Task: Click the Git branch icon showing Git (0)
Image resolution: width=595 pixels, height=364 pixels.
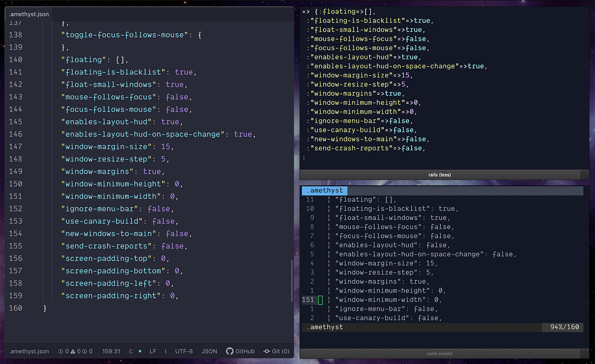Action: coord(276,351)
